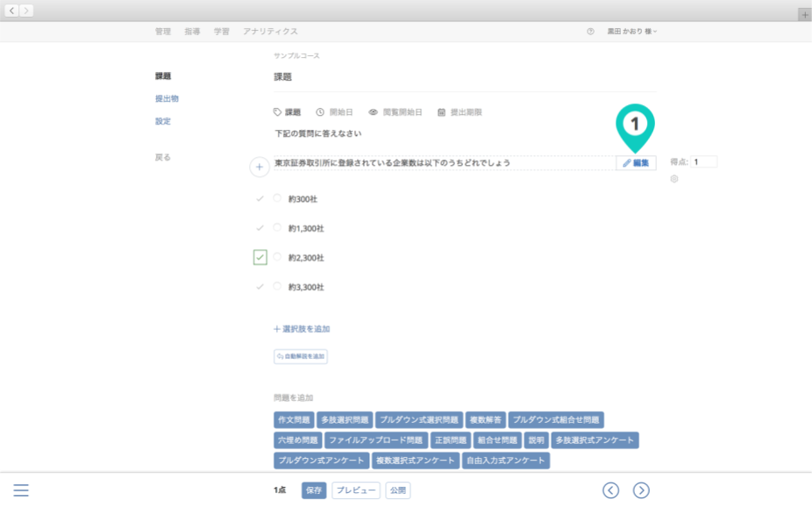Click the 編集 edit button

click(636, 163)
